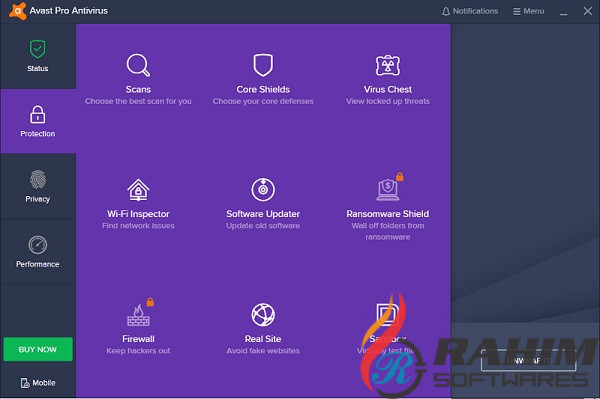Image resolution: width=600 pixels, height=399 pixels.
Task: Switch to the Privacy tab label
Action: (x=38, y=199)
